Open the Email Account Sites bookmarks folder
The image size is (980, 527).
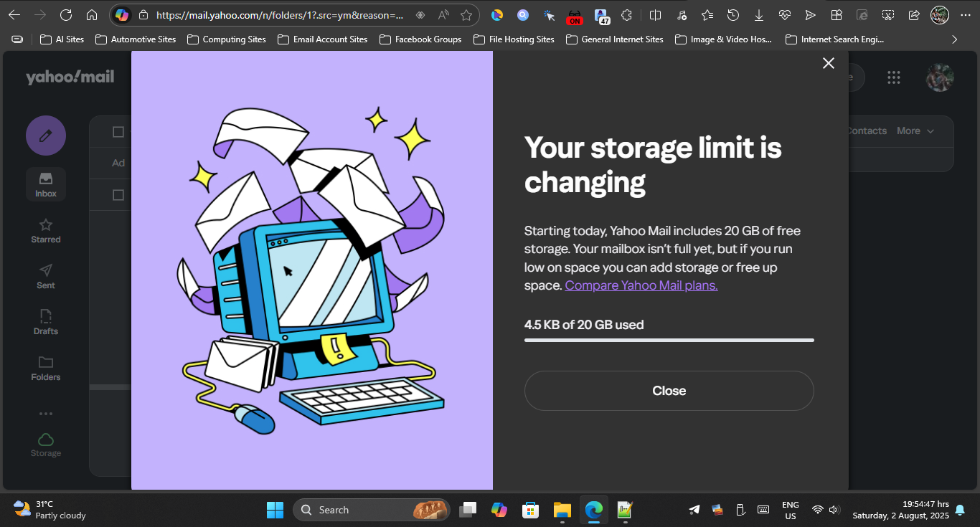(x=323, y=39)
